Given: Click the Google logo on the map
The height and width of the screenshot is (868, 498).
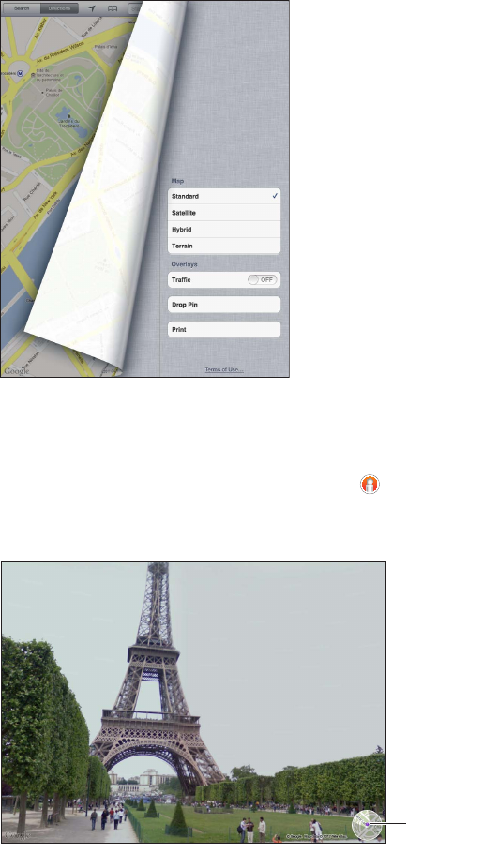Looking at the screenshot, I should point(16,371).
